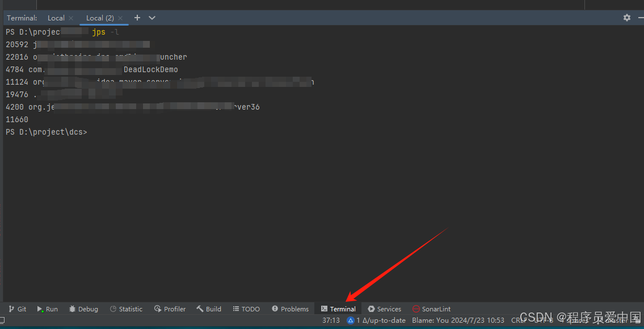Viewport: 644px width, 329px height.
Task: Open the Run tool window
Action: pyautogui.click(x=48, y=309)
